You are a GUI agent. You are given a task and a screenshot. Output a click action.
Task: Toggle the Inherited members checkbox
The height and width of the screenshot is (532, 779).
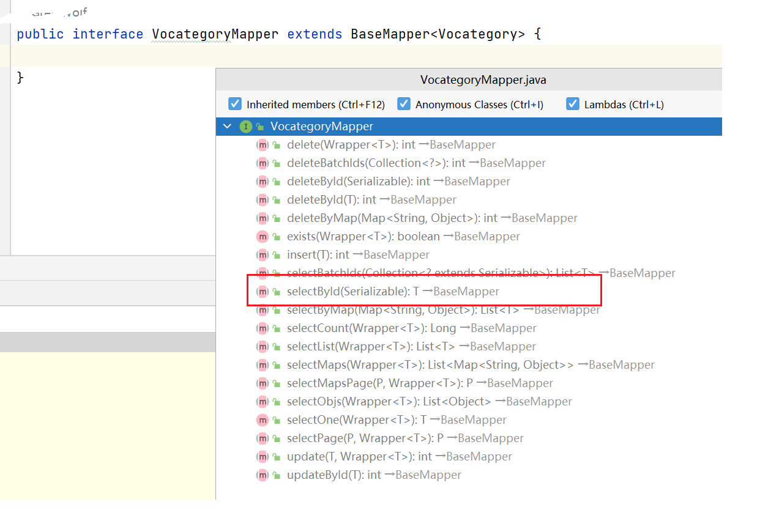[x=234, y=104]
